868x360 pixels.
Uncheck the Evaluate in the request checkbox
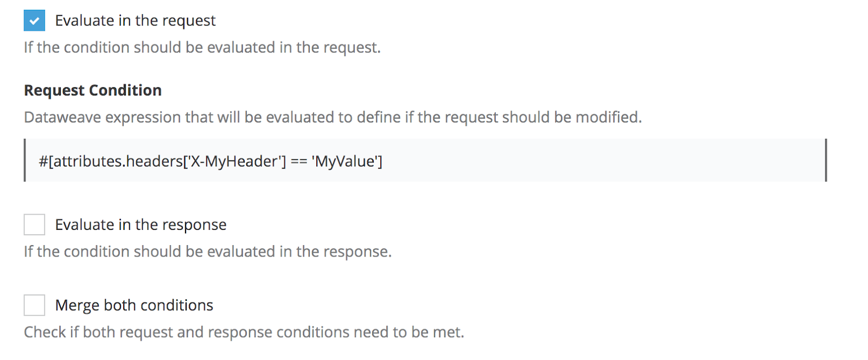tap(34, 21)
